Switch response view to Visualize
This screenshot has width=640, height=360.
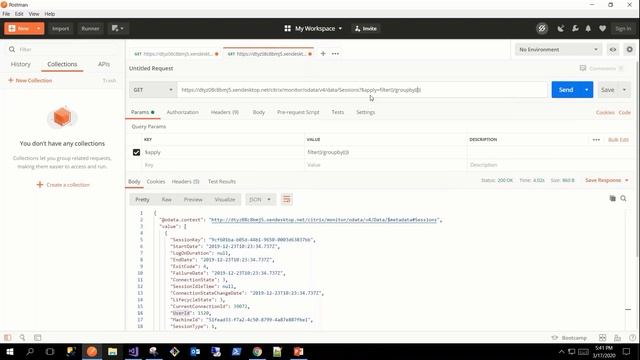(224, 200)
